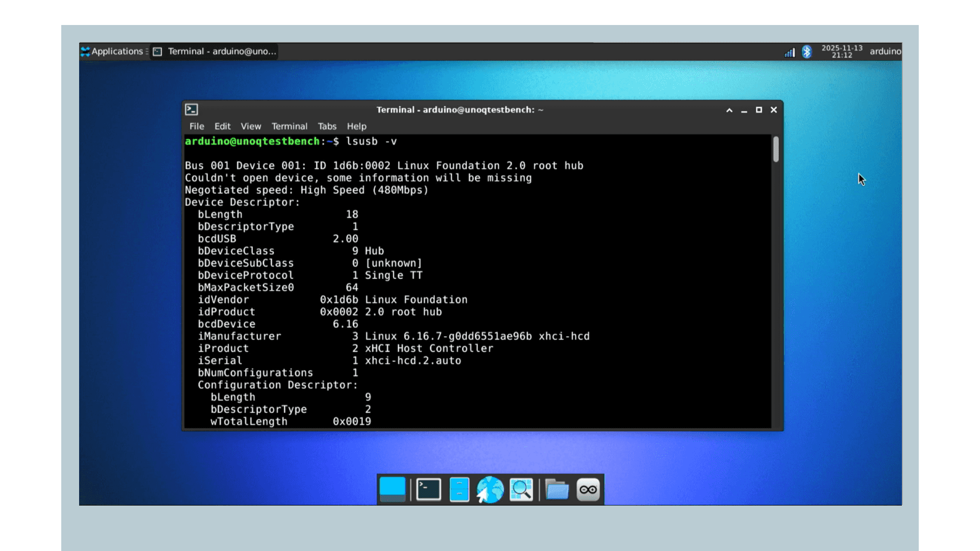Open the Applications menu

(113, 51)
